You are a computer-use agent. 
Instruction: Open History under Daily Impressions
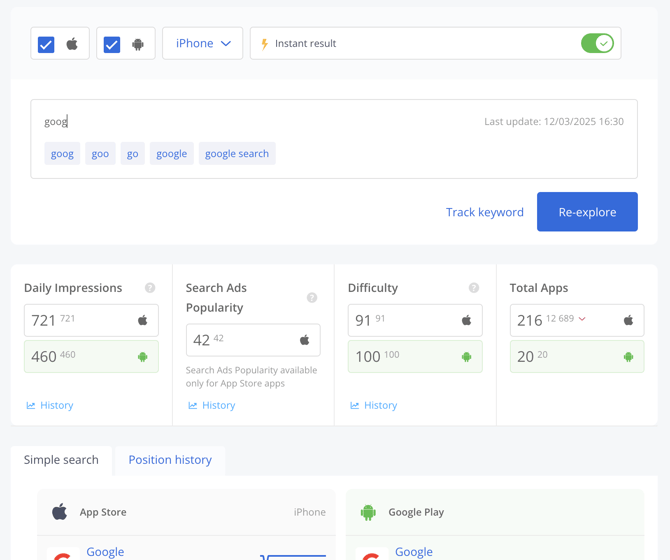tap(50, 405)
